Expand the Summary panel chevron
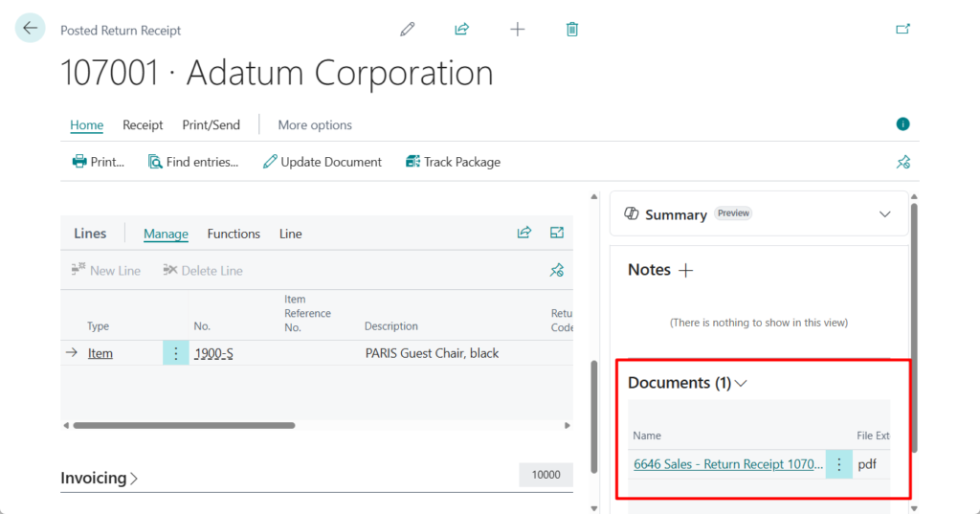980x514 pixels. pos(884,214)
